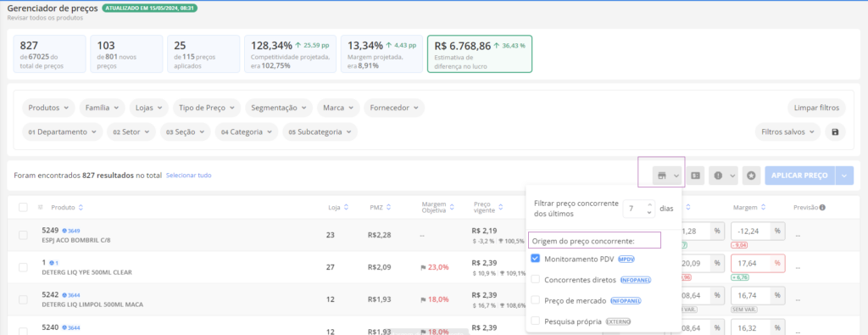868x335 pixels.
Task: Open the Filtros salvos dropdown
Action: click(787, 131)
